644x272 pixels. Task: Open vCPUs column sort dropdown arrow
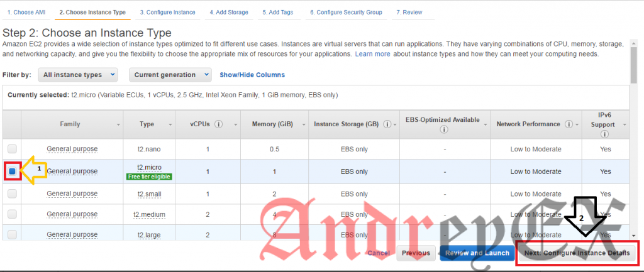[x=236, y=124]
